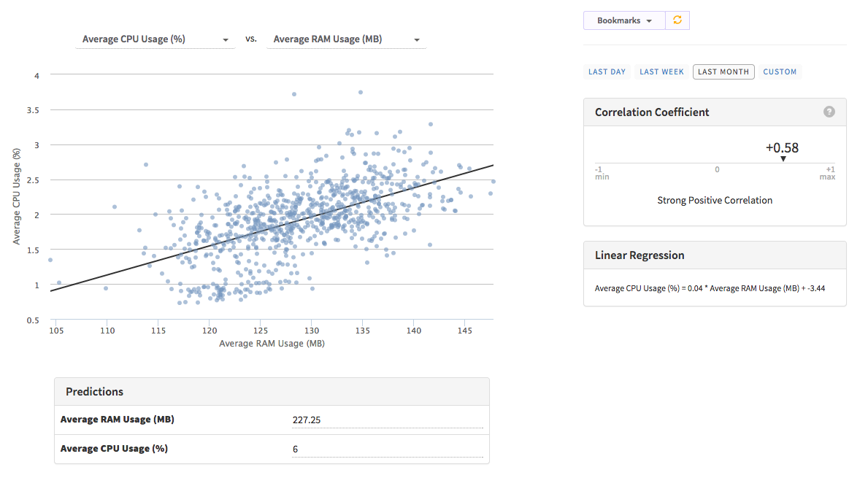
Task: Click the linear regression equation text
Action: [710, 288]
